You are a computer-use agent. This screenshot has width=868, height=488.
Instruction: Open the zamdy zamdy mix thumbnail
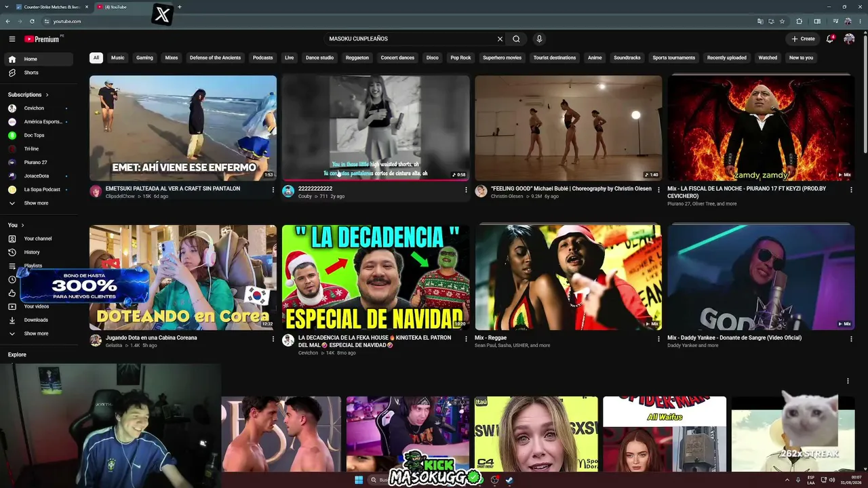point(761,127)
